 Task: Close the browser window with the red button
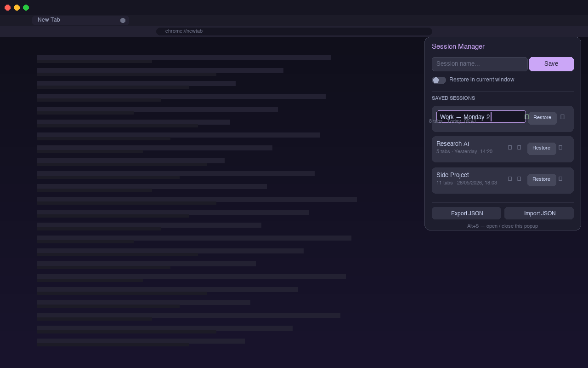7,7
